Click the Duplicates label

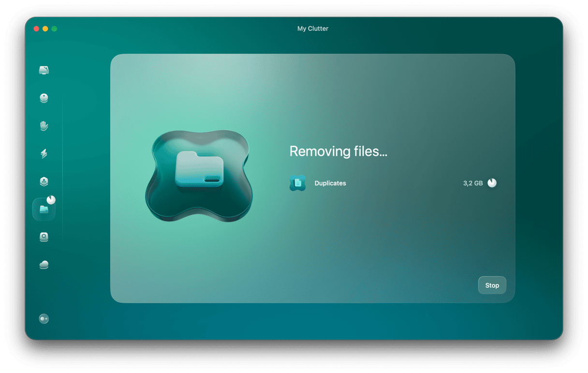[330, 183]
